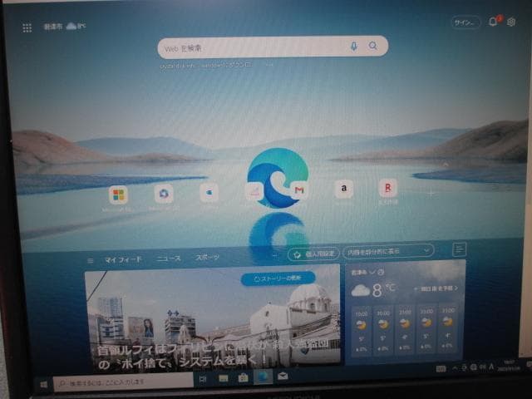This screenshot has width=532, height=399.
Task: Add a new quick link site
Action: pos(431,193)
